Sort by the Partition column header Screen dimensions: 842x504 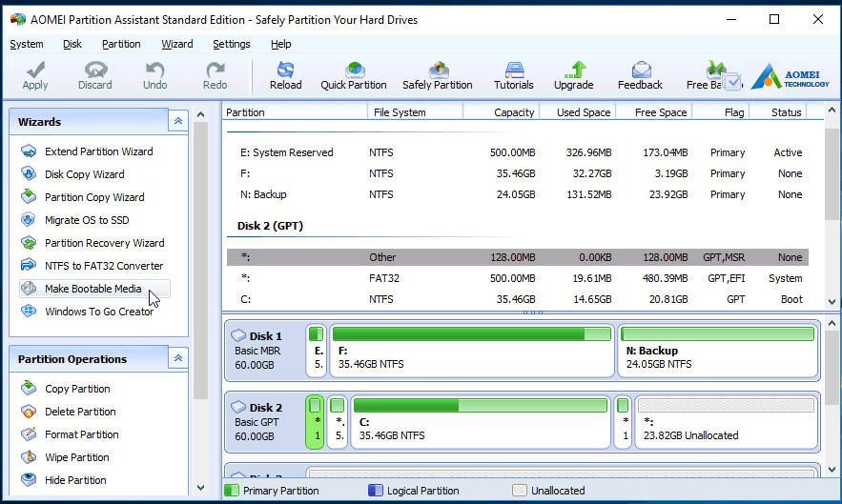[x=295, y=112]
